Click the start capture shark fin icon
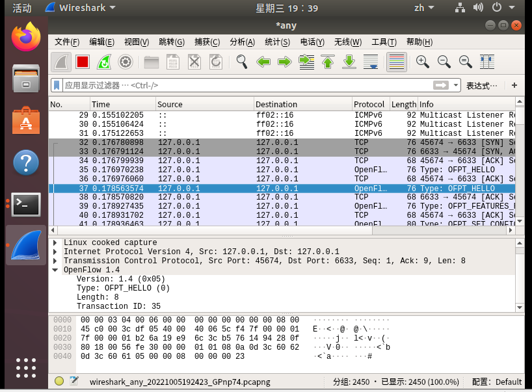Image resolution: width=532 pixels, height=392 pixels. 61,62
